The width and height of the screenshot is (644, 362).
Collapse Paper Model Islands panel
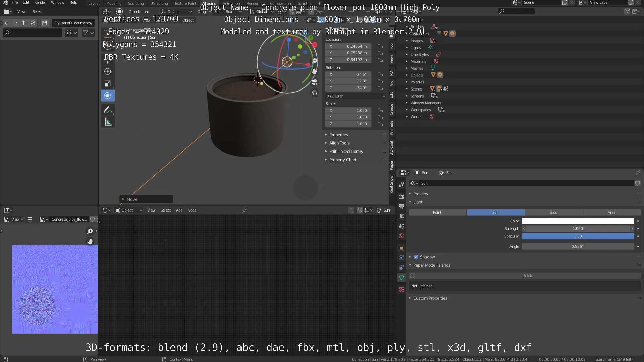point(432,265)
